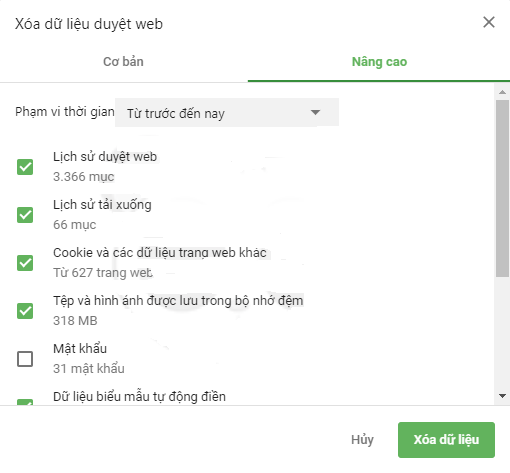Open the Phạm vi thời gian dropdown
Screen dimensions: 510x473
click(x=227, y=112)
